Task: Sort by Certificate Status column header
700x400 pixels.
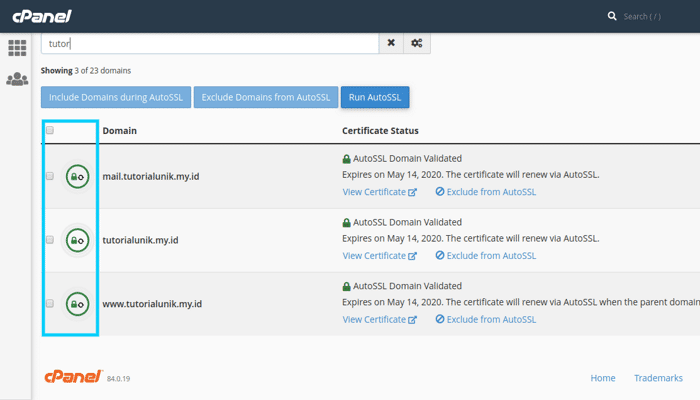Action: click(380, 131)
